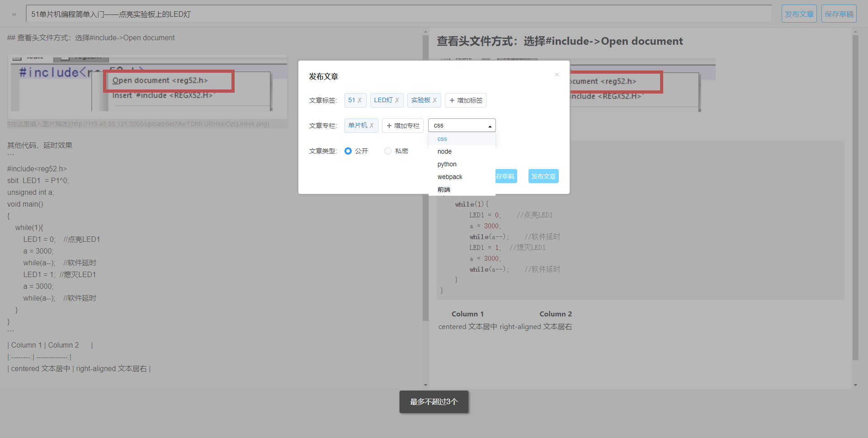The image size is (868, 438).
Task: Choose webpack option in dropdown list
Action: coord(462,177)
